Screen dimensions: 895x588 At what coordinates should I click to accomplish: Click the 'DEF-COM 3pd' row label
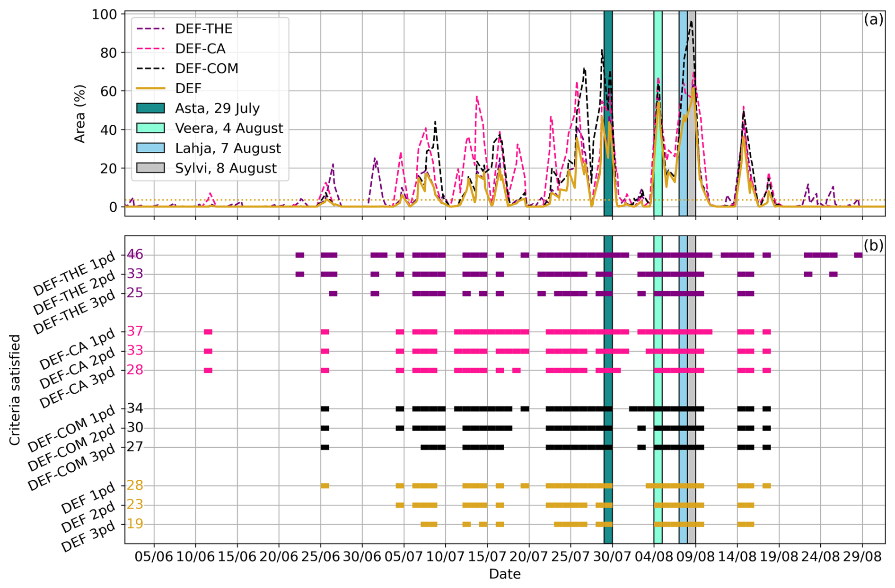point(71,467)
